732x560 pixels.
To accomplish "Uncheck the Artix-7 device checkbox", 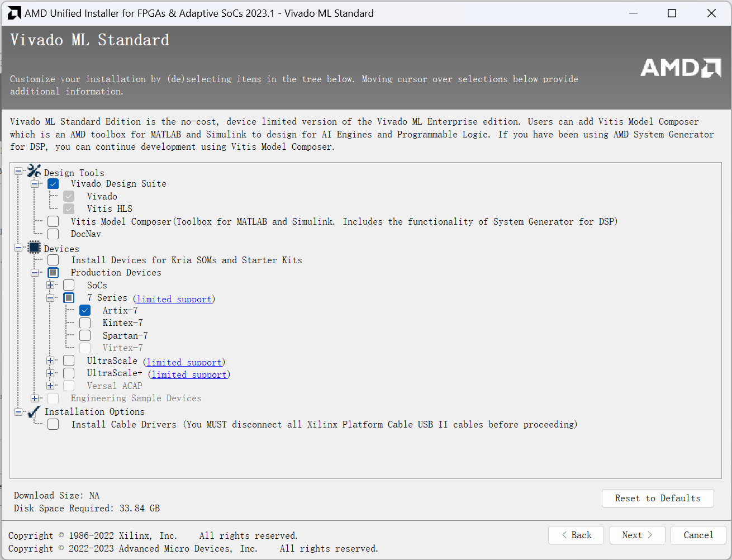I will coord(85,310).
